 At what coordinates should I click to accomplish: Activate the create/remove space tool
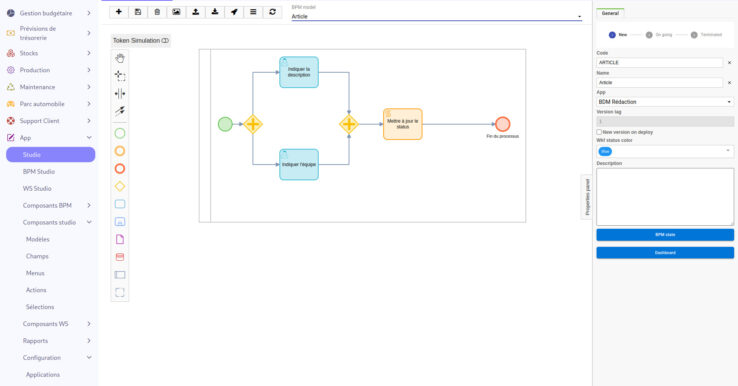pyautogui.click(x=120, y=94)
